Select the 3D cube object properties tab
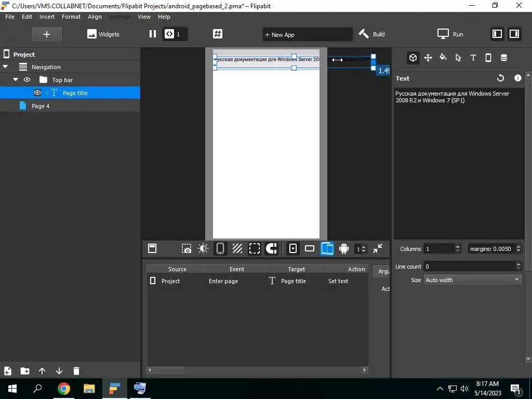 pyautogui.click(x=413, y=58)
